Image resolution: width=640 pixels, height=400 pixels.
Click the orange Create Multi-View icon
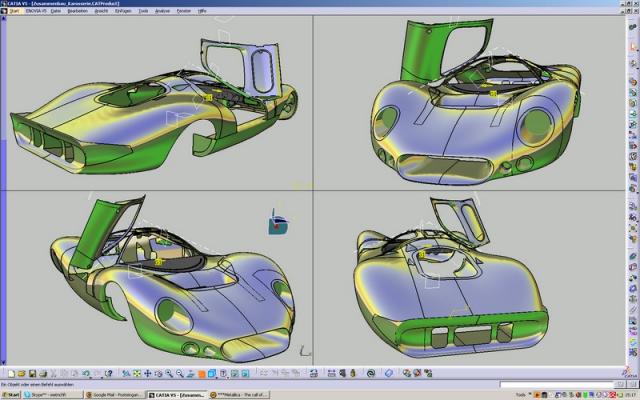point(202,374)
